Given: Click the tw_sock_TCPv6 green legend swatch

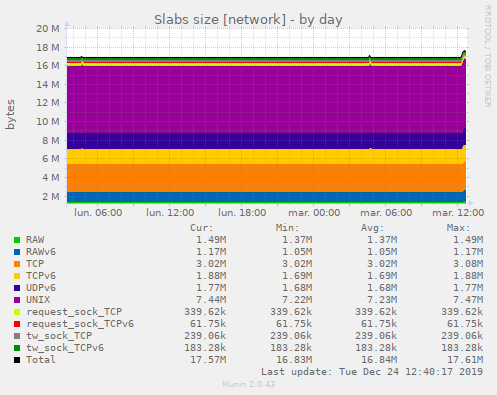Looking at the screenshot, I should (x=17, y=348).
